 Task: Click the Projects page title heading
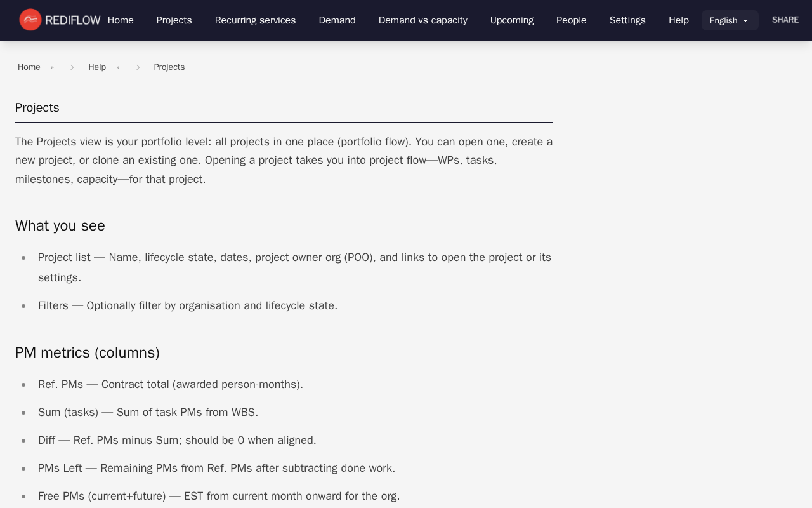click(37, 108)
